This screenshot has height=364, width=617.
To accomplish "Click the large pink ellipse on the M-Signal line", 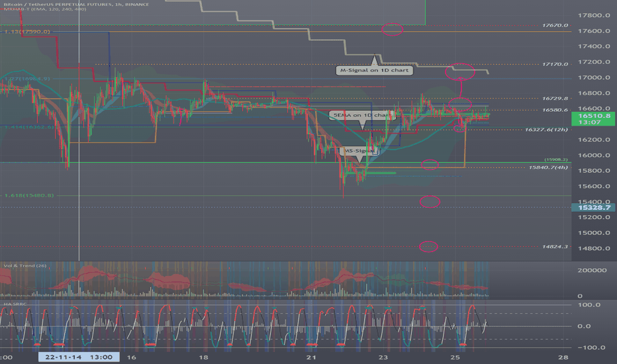I will (460, 71).
